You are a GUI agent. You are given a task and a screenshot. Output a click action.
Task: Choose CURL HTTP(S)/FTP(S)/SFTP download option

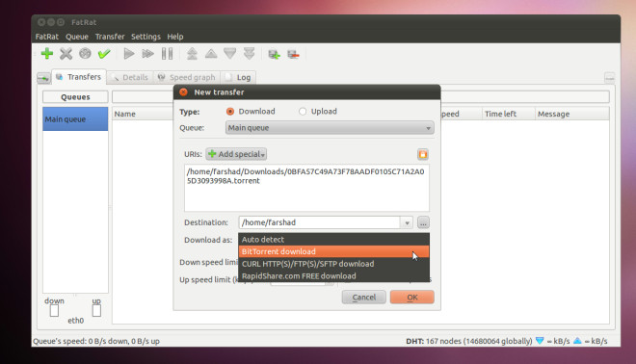[333, 264]
